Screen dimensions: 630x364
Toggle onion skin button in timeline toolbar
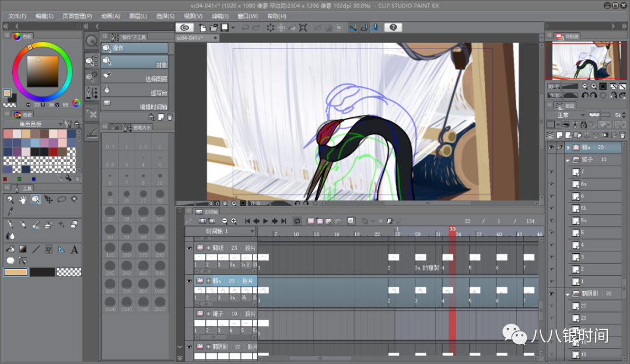coord(351,221)
